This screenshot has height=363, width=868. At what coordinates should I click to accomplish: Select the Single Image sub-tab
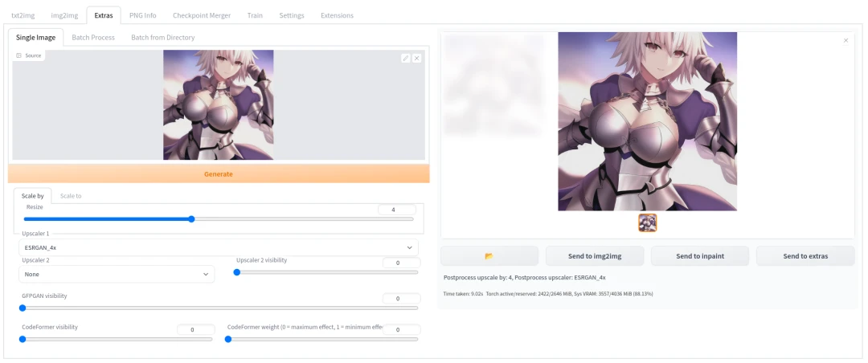pos(35,37)
